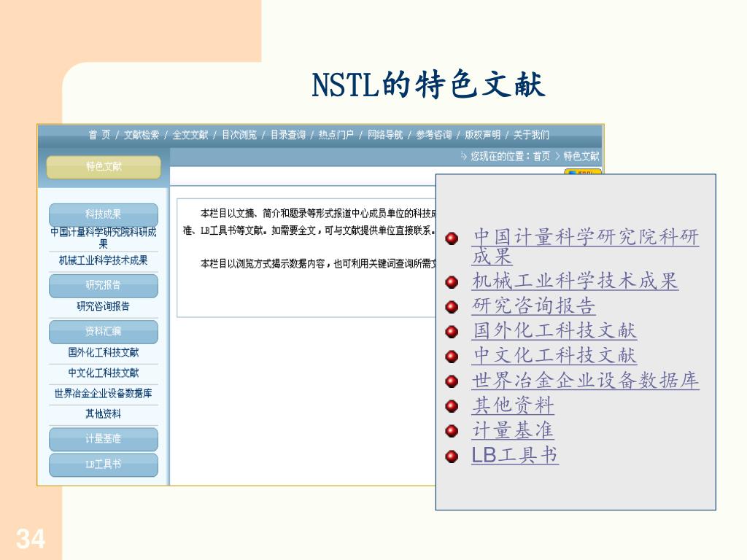This screenshot has height=560, width=747.
Task: Click large hyperlink 国外化工科技文献 in the gray panel
Action: coord(554,330)
